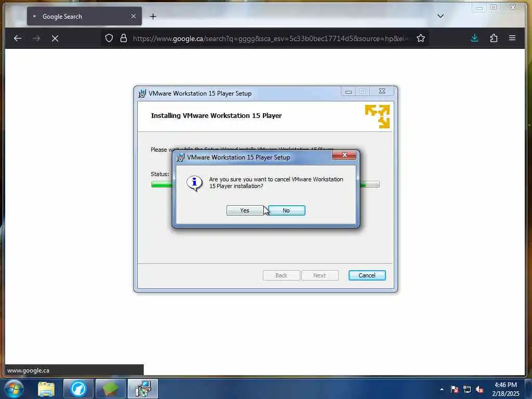Open the Firefox hamburger menu

(x=512, y=38)
